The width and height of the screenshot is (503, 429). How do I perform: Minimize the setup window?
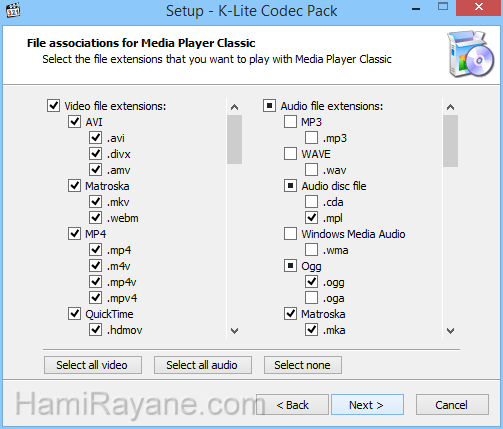[x=416, y=8]
